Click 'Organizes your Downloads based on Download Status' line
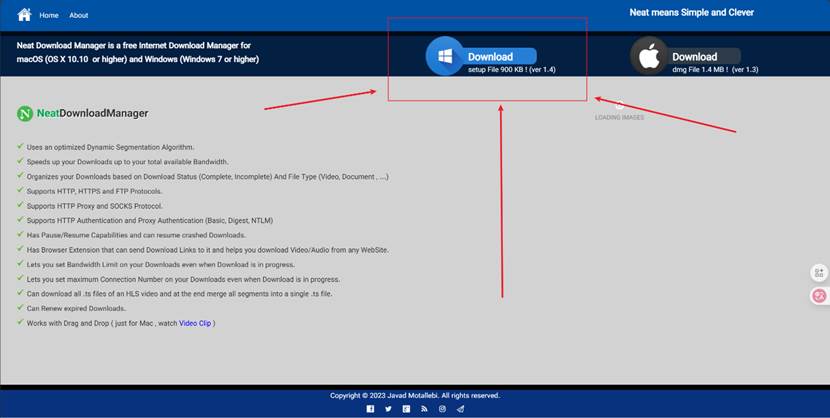Image resolution: width=830 pixels, height=418 pixels. point(208,177)
